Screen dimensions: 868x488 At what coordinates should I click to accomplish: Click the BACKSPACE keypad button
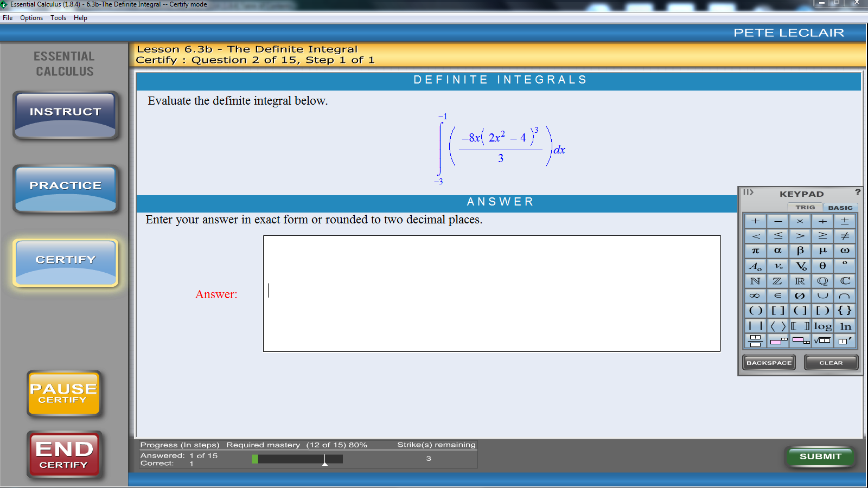[769, 363]
